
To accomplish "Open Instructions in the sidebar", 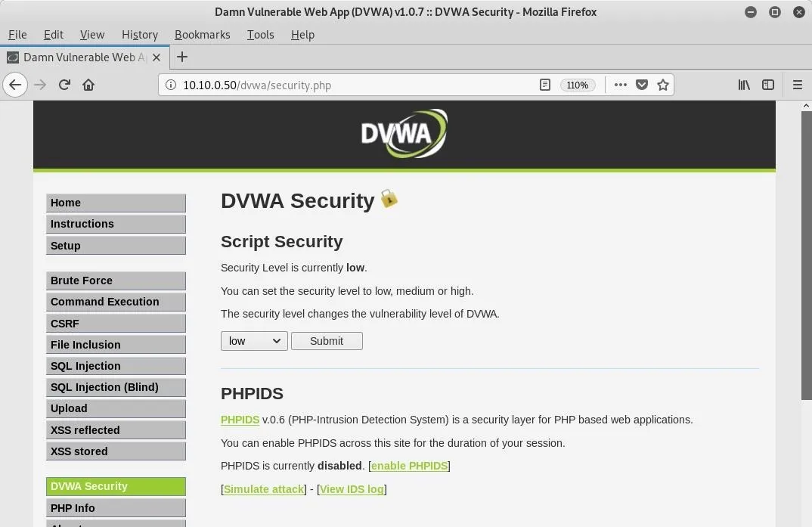I will tap(116, 224).
